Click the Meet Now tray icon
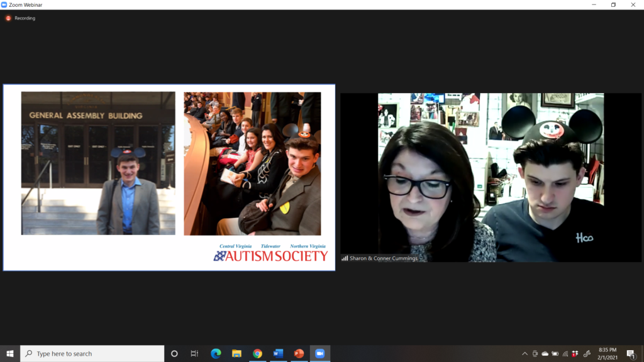Viewport: 644px width, 362px height. click(x=535, y=353)
